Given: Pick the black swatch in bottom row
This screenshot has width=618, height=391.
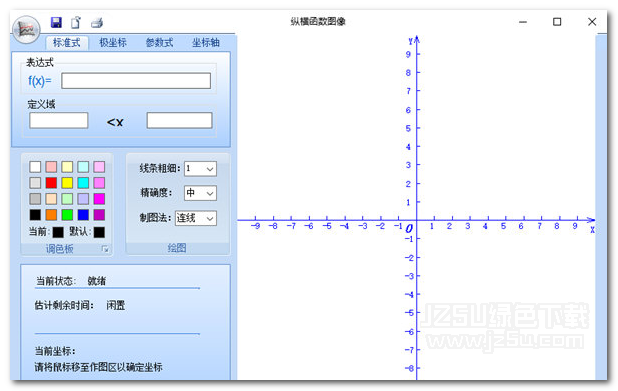Looking at the screenshot, I should point(35,215).
